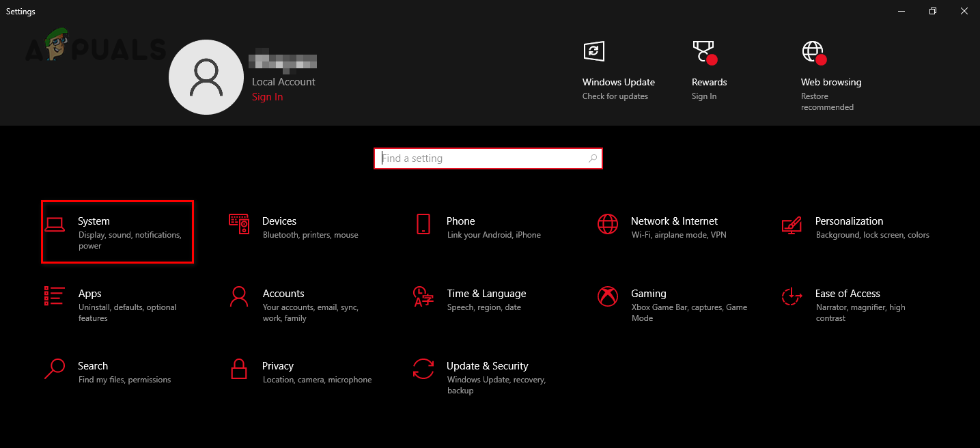Open the Apps label
Screen dimensions: 980x448
pos(89,294)
